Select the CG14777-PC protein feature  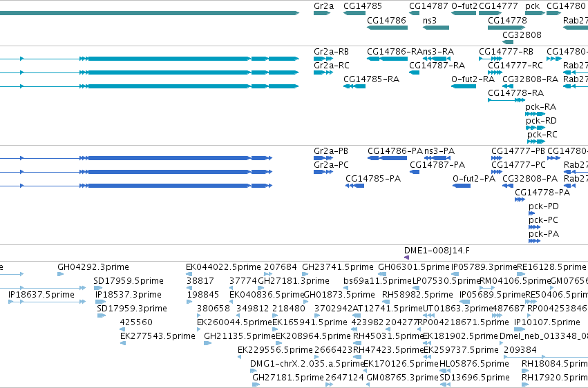click(x=497, y=172)
